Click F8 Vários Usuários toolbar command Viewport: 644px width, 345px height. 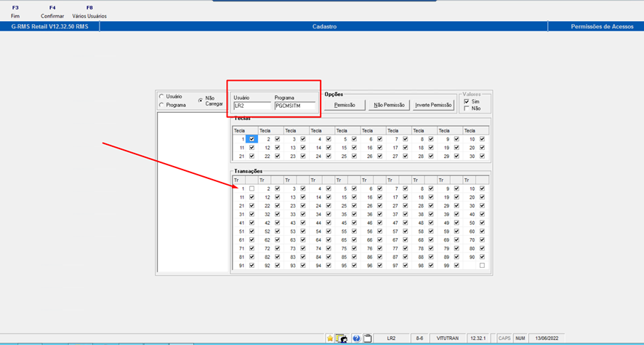[89, 12]
